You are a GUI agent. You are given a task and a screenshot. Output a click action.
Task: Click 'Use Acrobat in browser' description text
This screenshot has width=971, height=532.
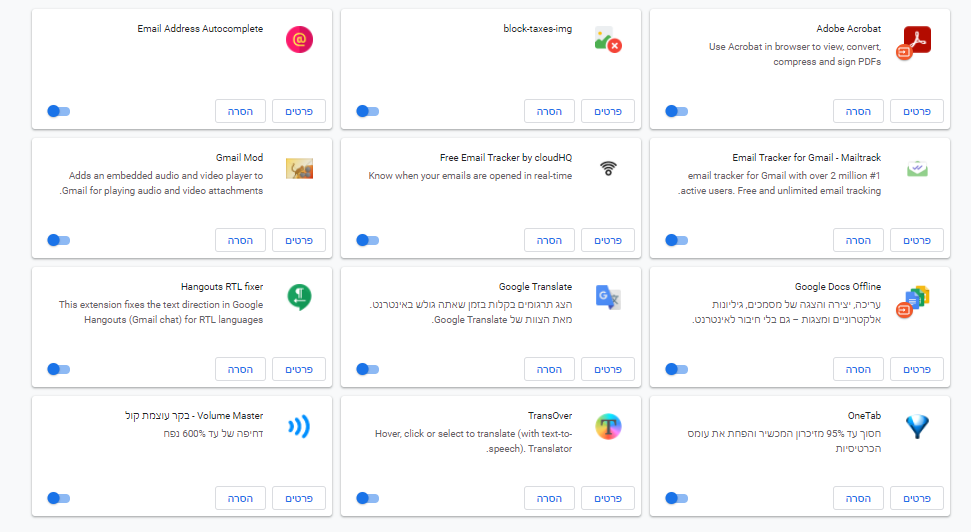[x=795, y=55]
